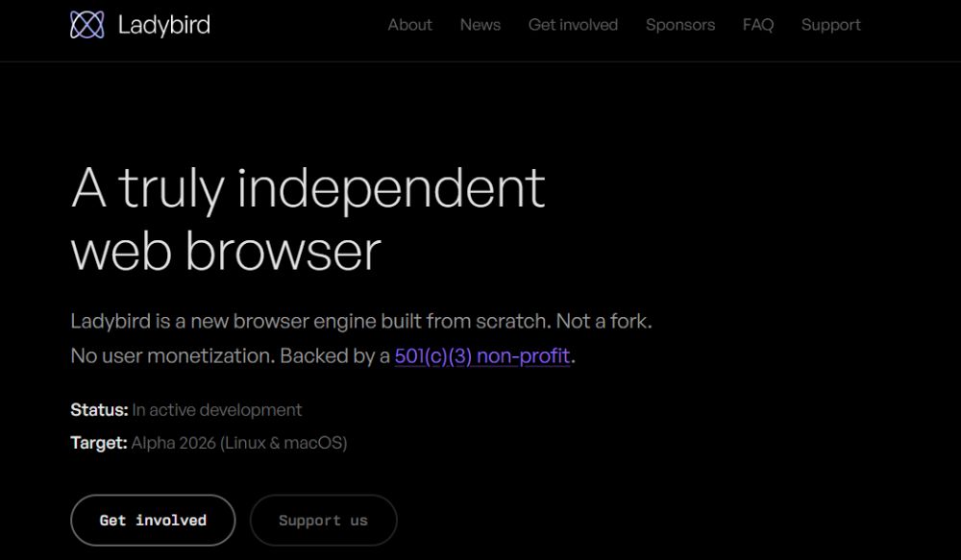961x560 pixels.
Task: Open the About page
Action: 409,25
